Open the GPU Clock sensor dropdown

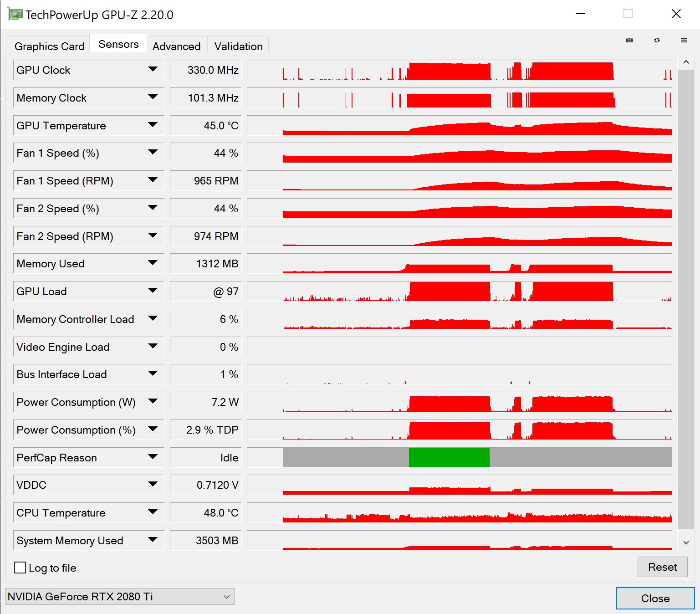[x=153, y=70]
